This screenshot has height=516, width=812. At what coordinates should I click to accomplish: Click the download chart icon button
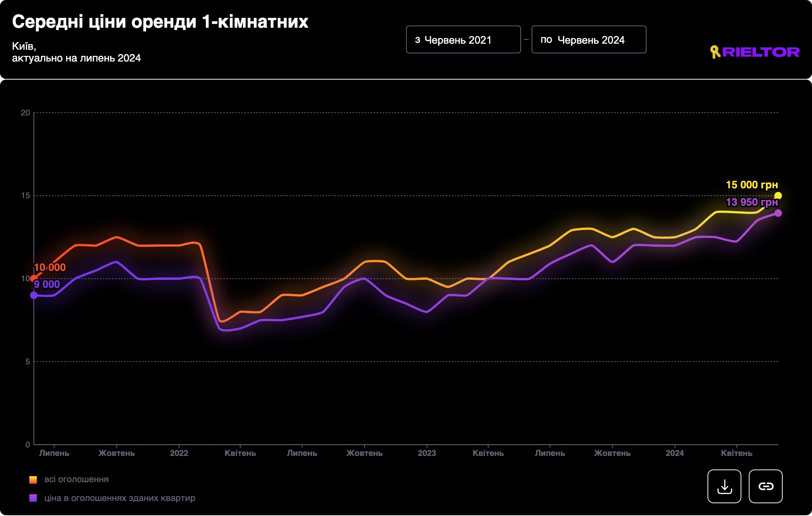coord(724,486)
